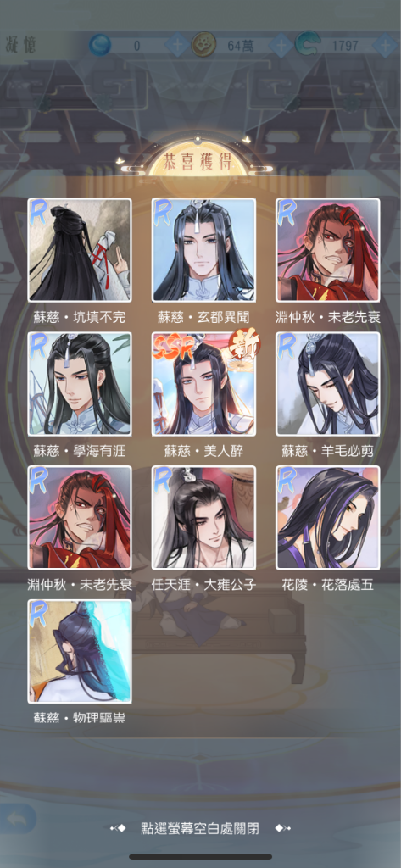Open the 蘇慈・學海有涯 card
The height and width of the screenshot is (868, 401).
pyautogui.click(x=80, y=384)
